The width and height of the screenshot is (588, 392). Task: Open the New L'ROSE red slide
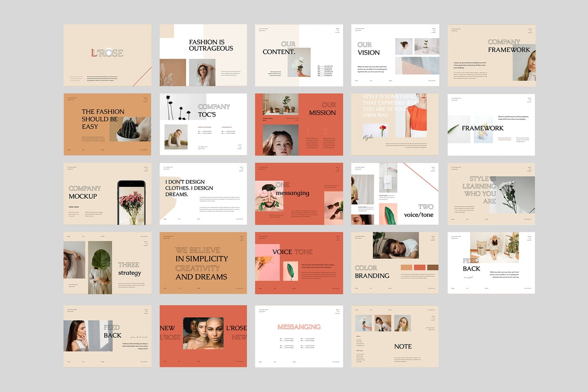203,336
